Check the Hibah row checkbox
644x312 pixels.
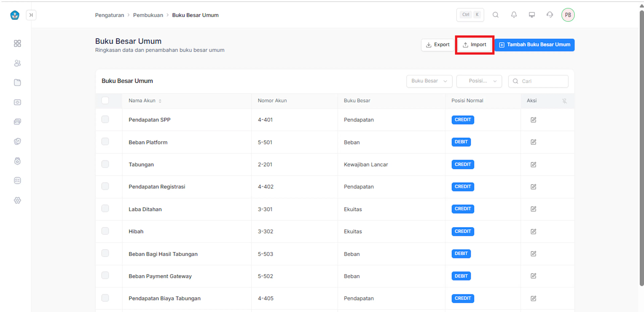[105, 231]
